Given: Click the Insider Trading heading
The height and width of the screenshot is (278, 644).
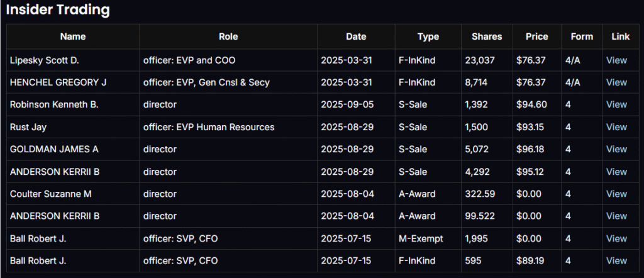Looking at the screenshot, I should coord(58,10).
